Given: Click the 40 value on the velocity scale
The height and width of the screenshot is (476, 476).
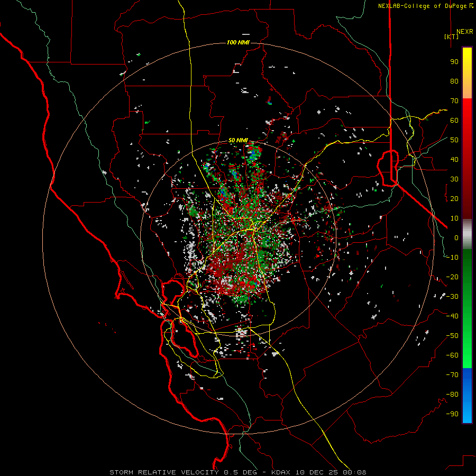Looking at the screenshot, I should point(454,159).
